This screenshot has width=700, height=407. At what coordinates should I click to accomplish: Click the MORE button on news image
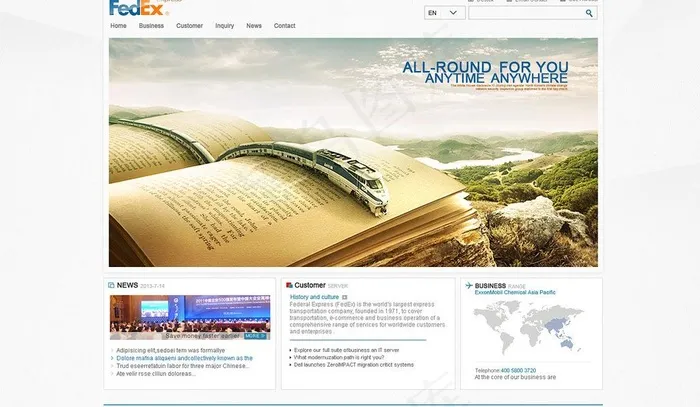pos(256,336)
